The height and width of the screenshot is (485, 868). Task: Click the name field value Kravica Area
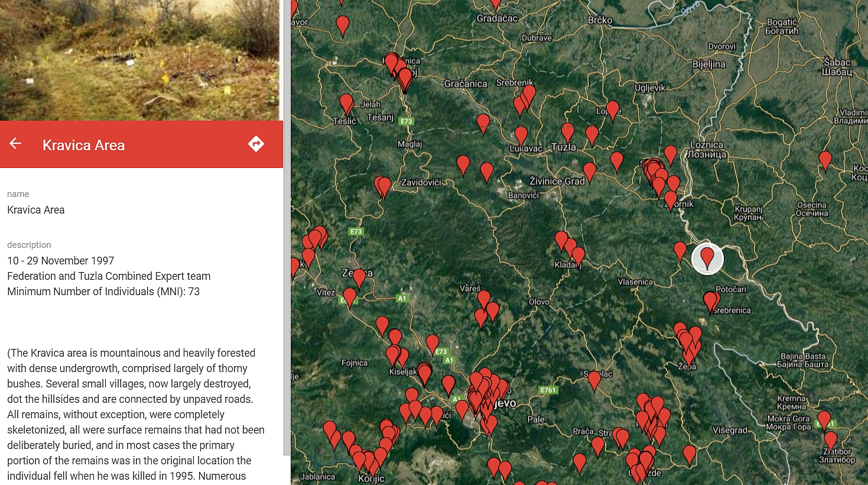tap(36, 210)
